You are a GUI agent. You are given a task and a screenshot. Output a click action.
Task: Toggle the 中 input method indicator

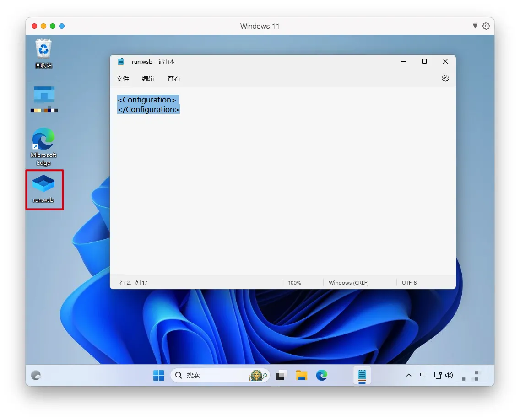point(423,375)
